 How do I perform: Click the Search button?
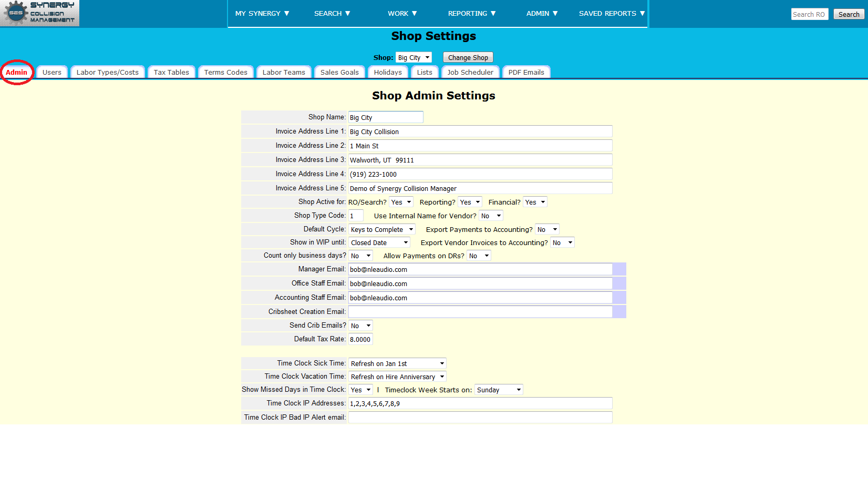tap(849, 14)
